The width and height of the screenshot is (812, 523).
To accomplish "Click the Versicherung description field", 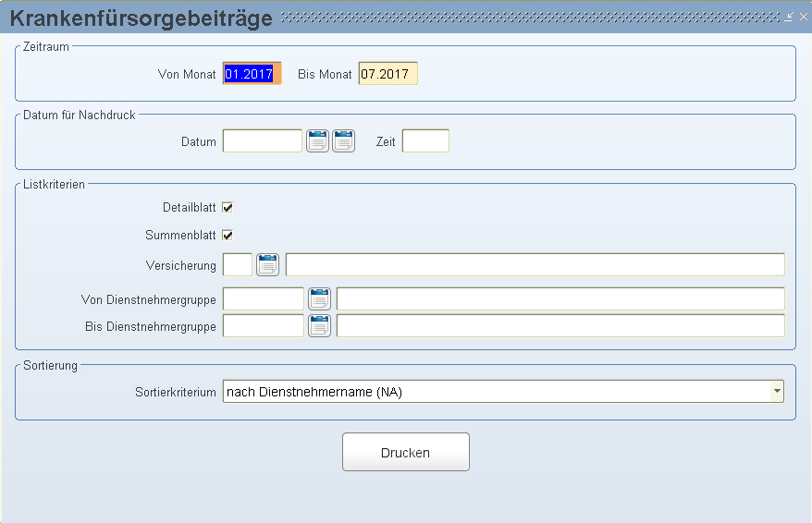I will [535, 265].
